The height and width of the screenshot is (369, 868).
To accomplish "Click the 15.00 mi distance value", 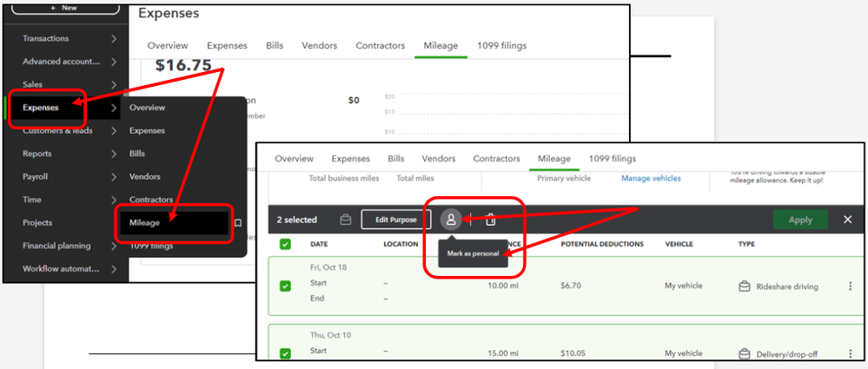I will (x=503, y=353).
